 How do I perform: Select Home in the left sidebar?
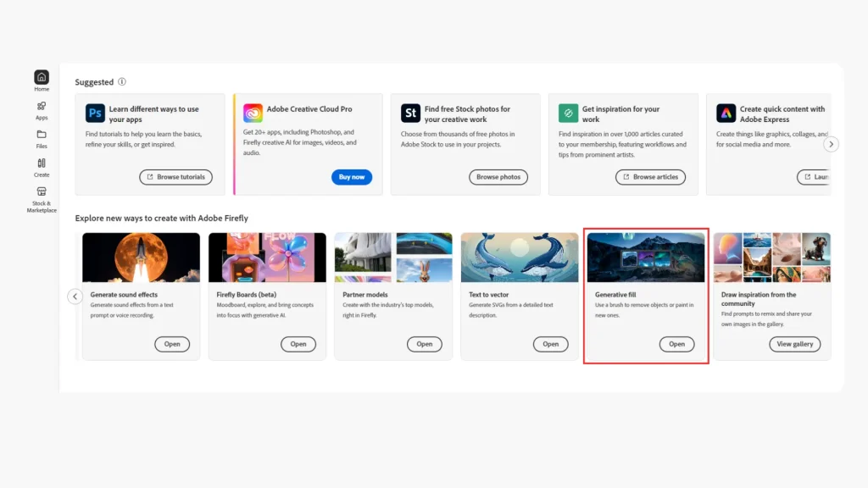(x=41, y=78)
